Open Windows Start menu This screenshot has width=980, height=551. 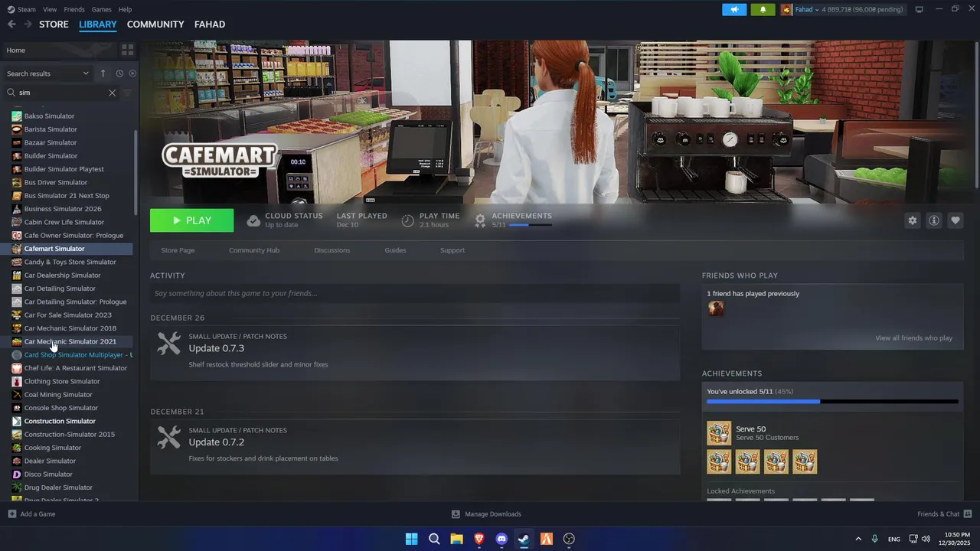411,539
